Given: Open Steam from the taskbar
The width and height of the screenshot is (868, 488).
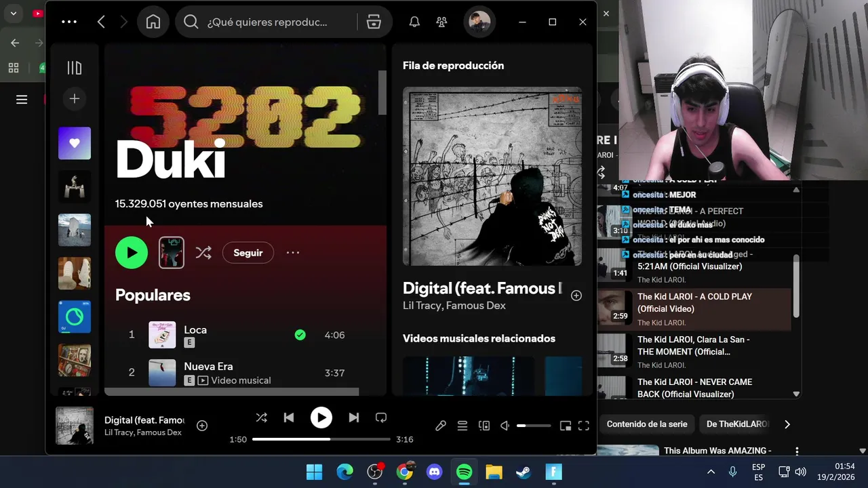Looking at the screenshot, I should (524, 472).
